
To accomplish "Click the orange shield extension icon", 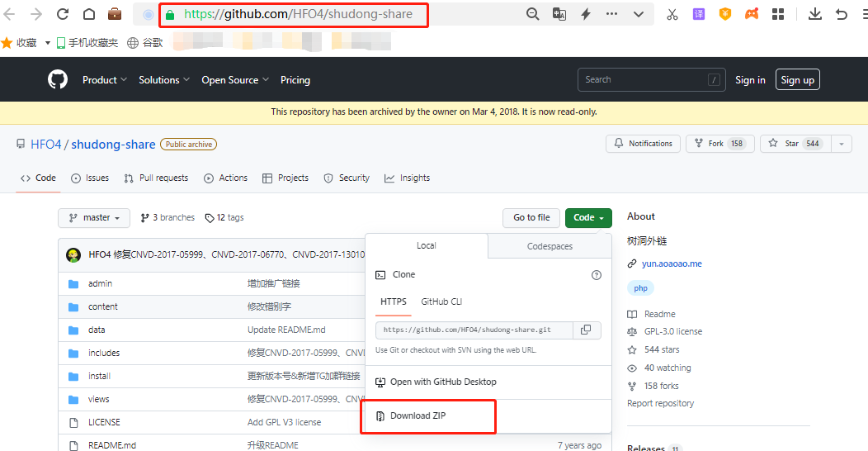I will click(725, 14).
